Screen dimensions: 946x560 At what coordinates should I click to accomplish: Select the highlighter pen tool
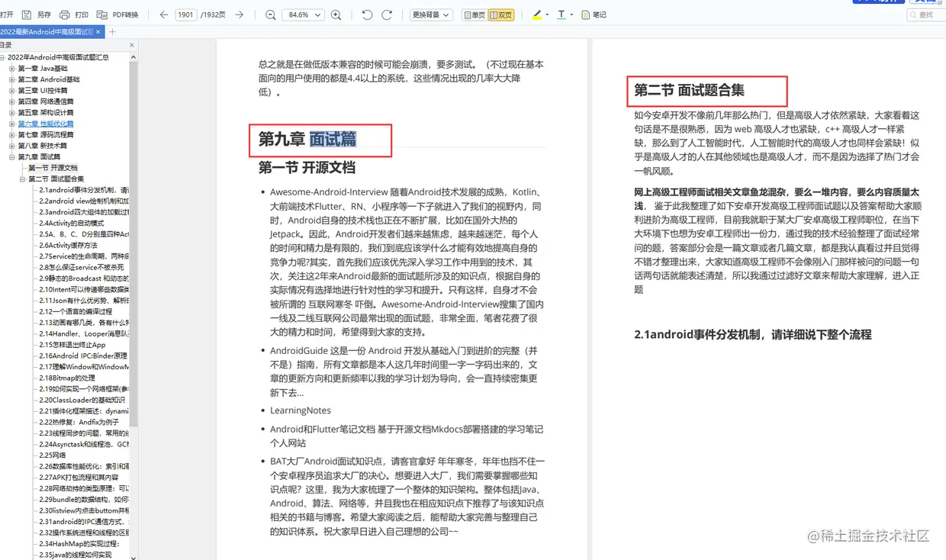[537, 14]
